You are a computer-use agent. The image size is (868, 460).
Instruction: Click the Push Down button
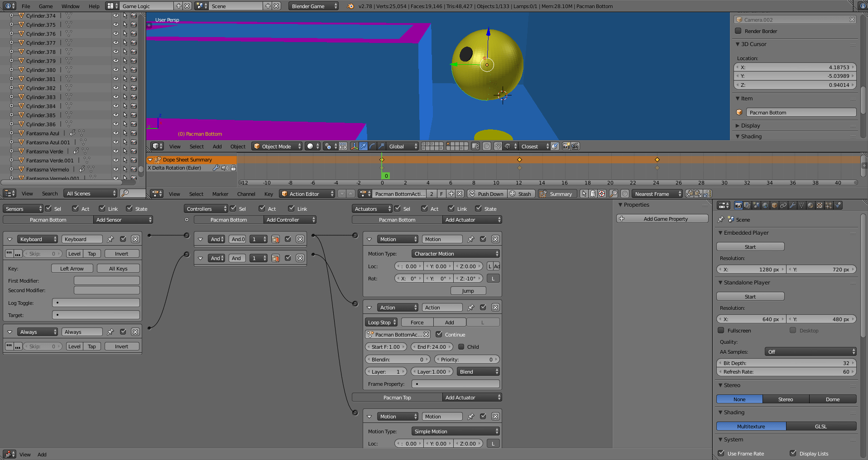(x=486, y=194)
